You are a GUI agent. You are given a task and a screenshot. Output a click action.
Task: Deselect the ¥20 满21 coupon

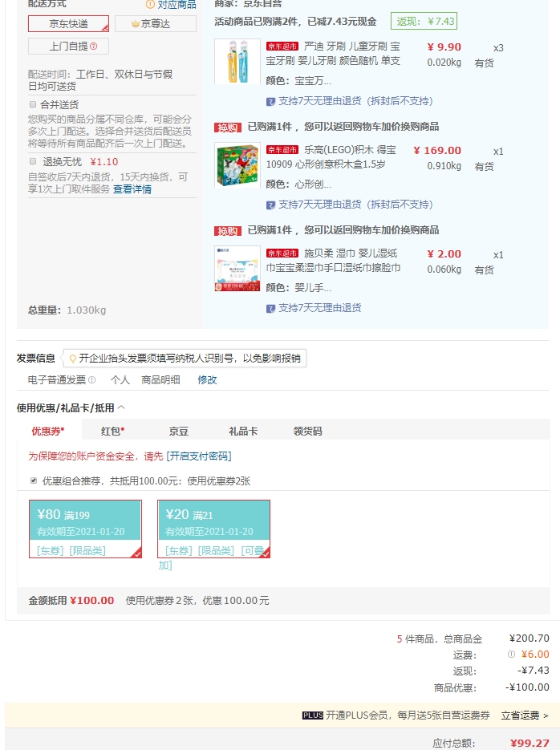tap(213, 529)
